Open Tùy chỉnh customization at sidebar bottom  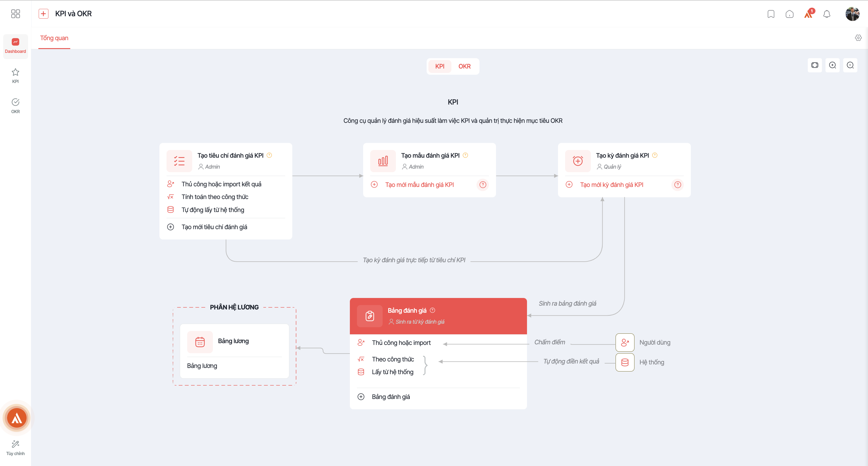[15, 448]
